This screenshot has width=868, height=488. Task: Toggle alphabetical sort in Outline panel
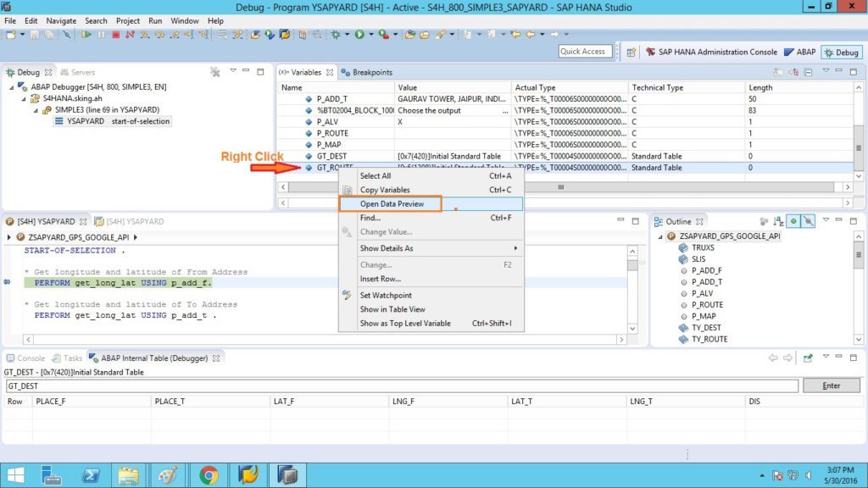[778, 221]
